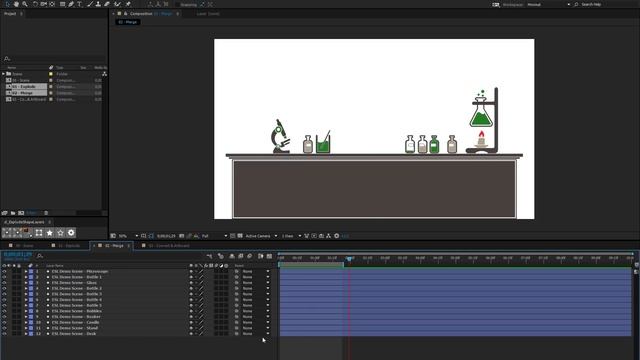Click the Bottle 4 layer label color swatch

31,300
